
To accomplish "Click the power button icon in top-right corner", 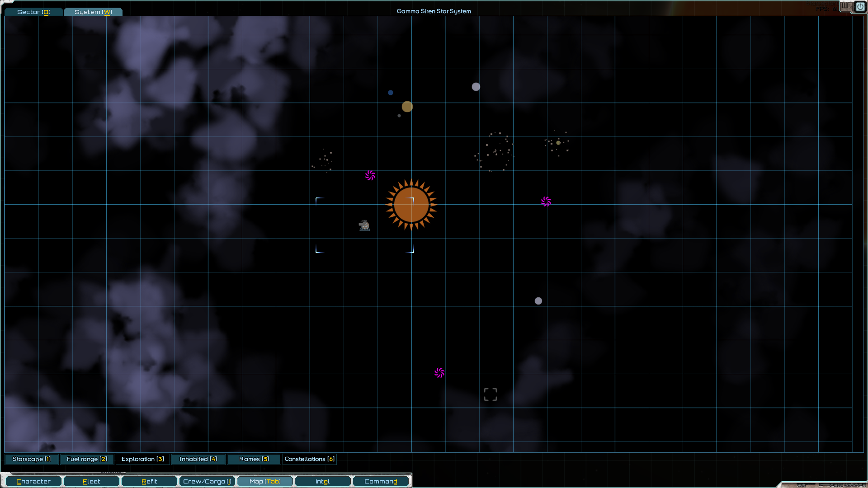I will (x=860, y=7).
